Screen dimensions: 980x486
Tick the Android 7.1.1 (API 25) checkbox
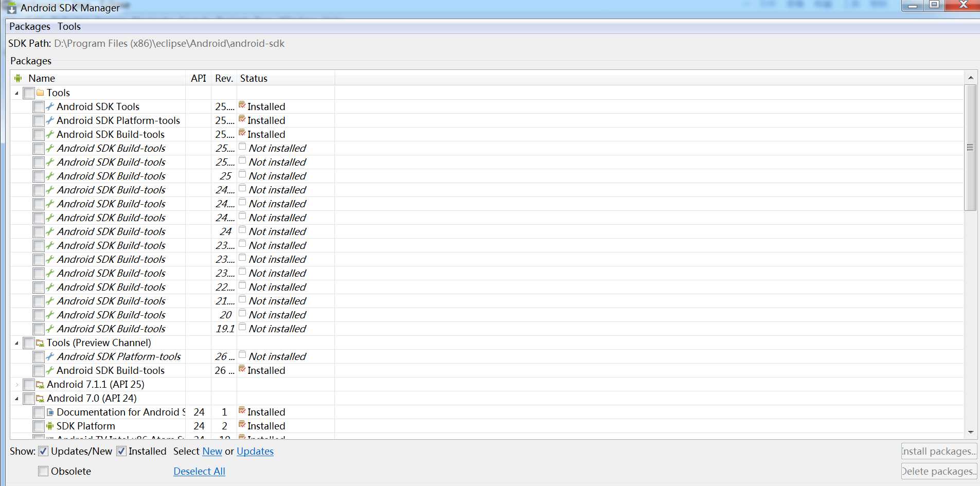pyautogui.click(x=29, y=385)
